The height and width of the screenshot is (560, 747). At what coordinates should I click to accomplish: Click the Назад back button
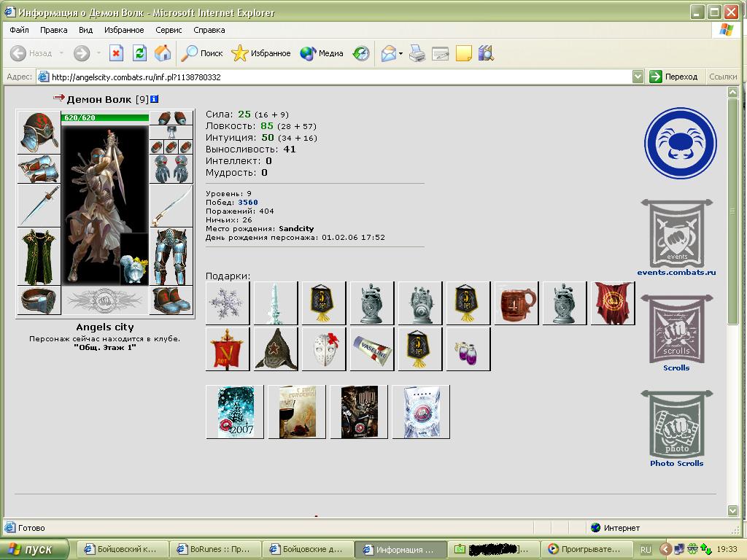[31, 52]
